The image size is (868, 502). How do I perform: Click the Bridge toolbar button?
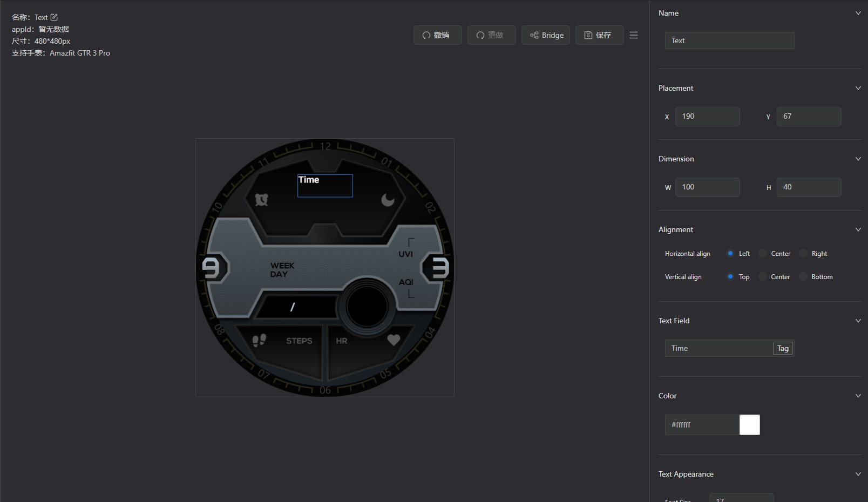coord(545,35)
